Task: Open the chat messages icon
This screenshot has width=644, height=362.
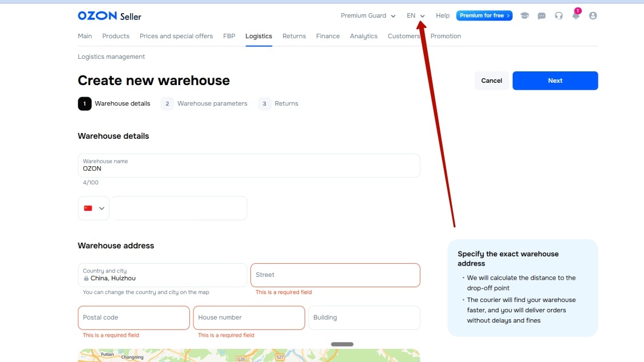Action: point(542,15)
